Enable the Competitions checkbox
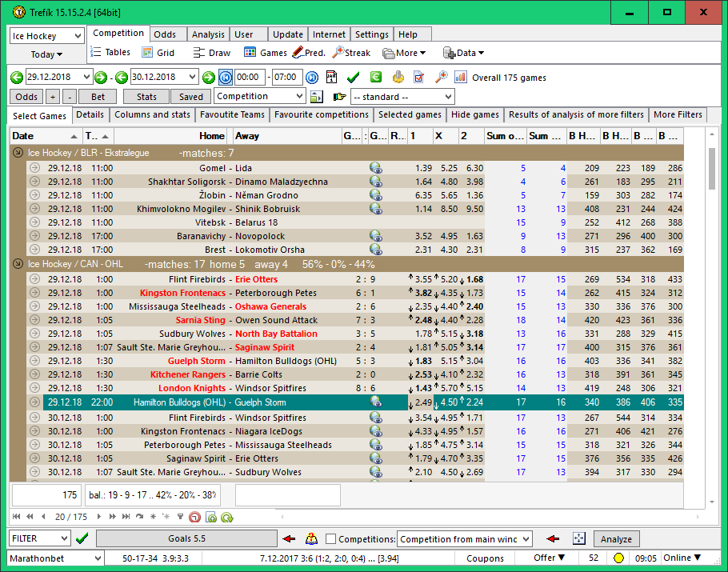The width and height of the screenshot is (728, 572). (331, 539)
